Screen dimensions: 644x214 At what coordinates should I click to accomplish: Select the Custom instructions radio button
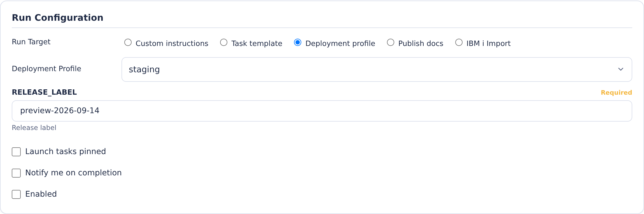[x=128, y=43]
